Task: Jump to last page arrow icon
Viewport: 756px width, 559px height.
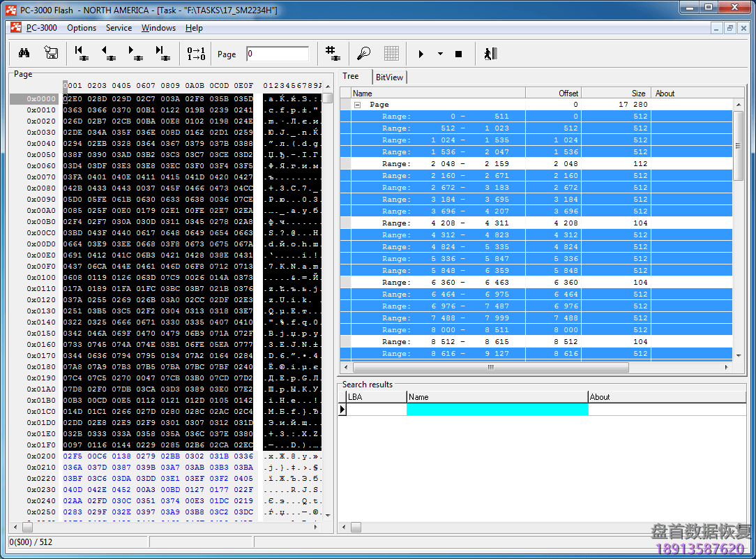Action: [x=162, y=54]
